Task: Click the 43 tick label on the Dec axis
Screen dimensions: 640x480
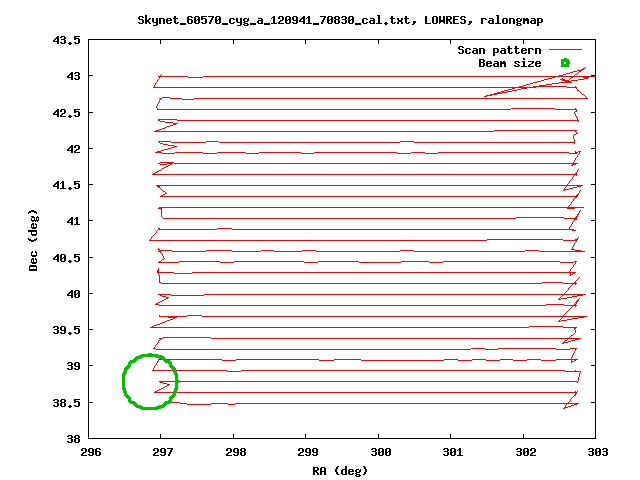Action: pyautogui.click(x=73, y=76)
